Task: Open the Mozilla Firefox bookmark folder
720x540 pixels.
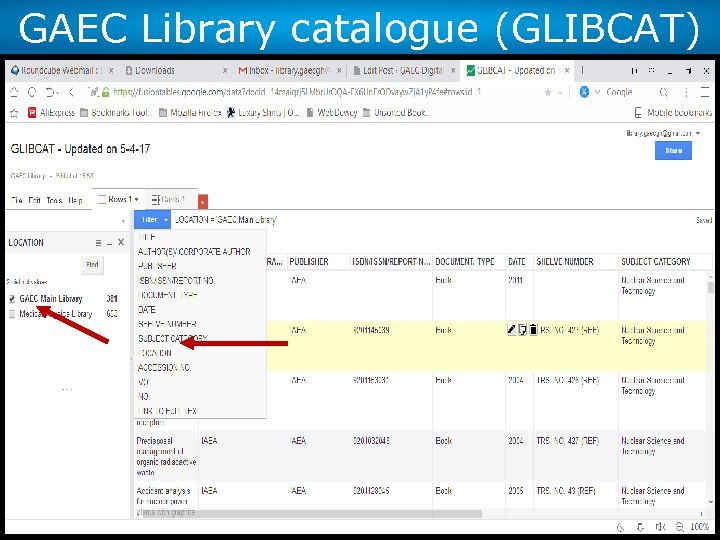Action: click(x=190, y=112)
